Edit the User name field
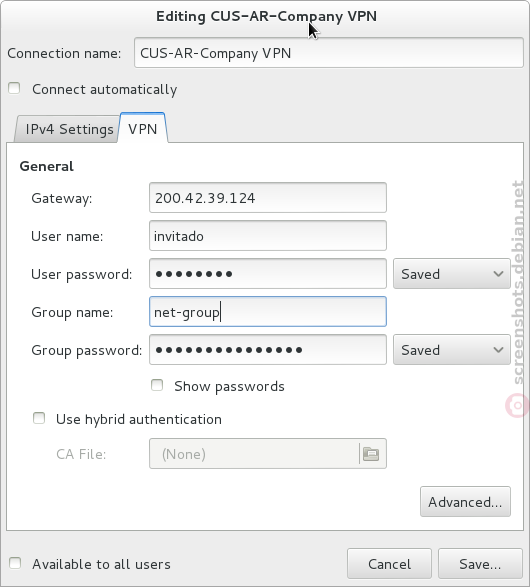The height and width of the screenshot is (587, 530). click(268, 236)
